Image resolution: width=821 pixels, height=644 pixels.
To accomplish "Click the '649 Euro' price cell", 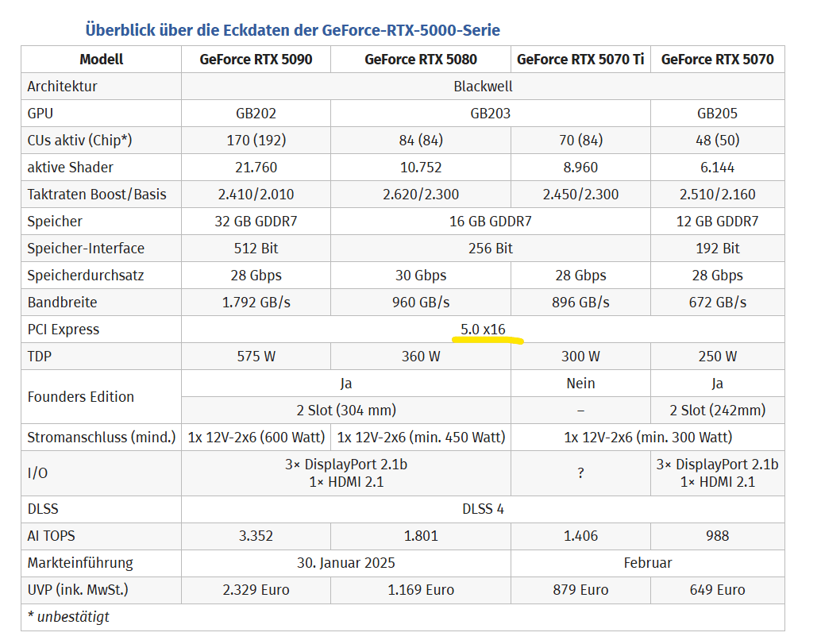I will pyautogui.click(x=717, y=590).
